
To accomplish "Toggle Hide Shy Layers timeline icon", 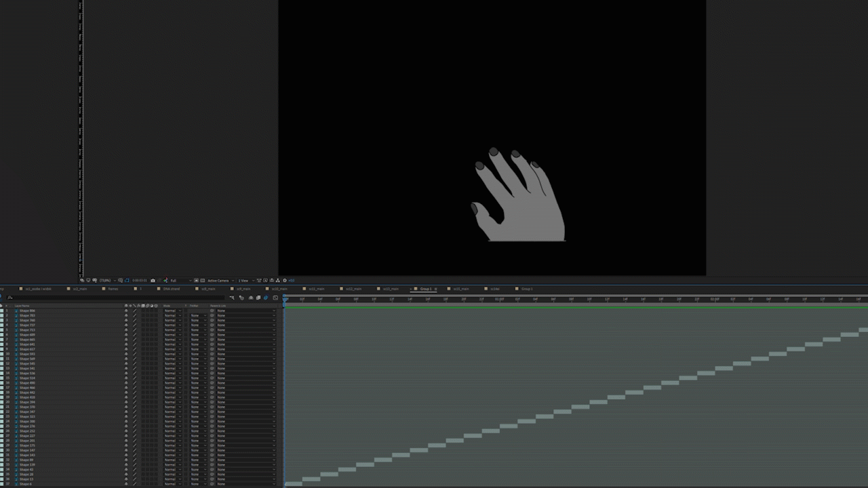I will coord(251,298).
